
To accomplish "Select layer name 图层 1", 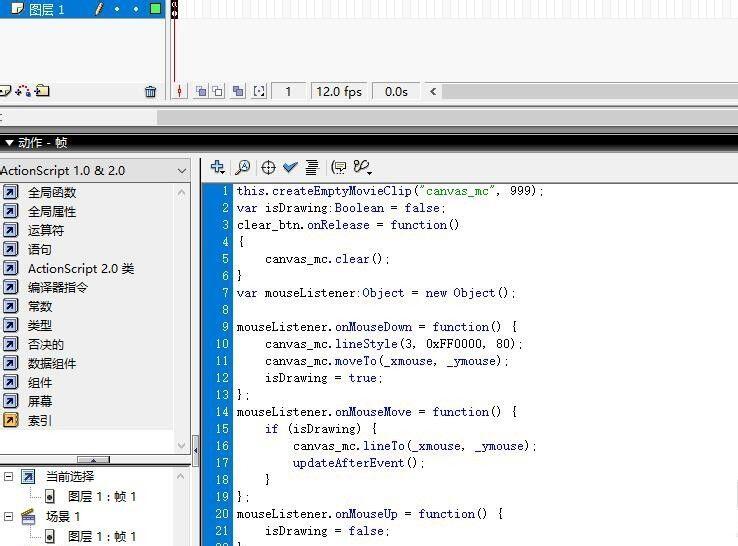I will (x=46, y=9).
